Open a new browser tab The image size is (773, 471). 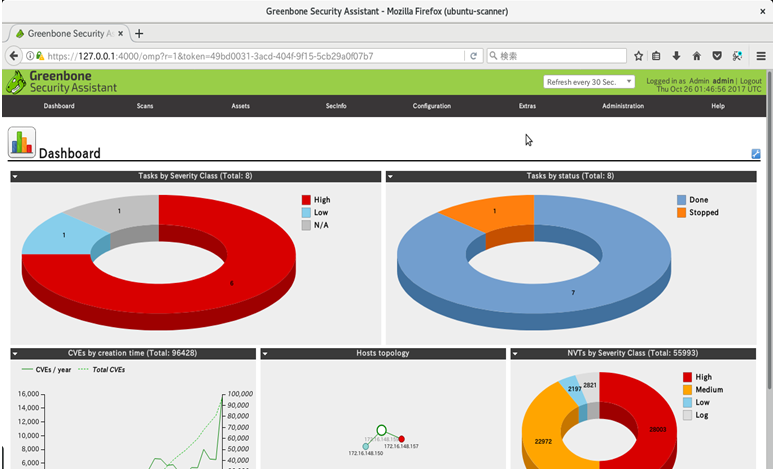[x=139, y=34]
